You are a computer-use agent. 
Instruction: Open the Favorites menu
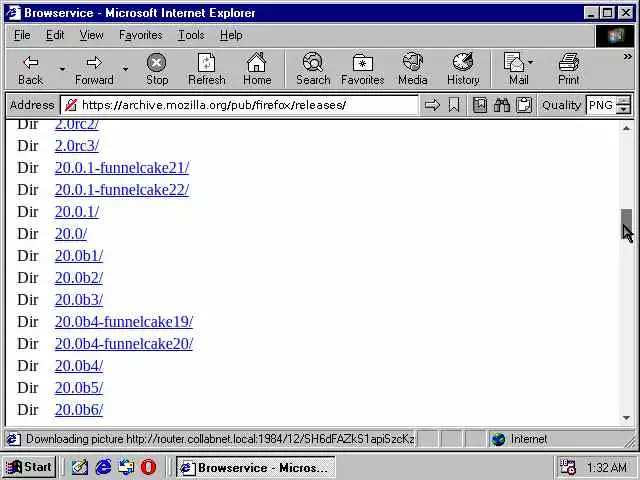[x=141, y=36]
